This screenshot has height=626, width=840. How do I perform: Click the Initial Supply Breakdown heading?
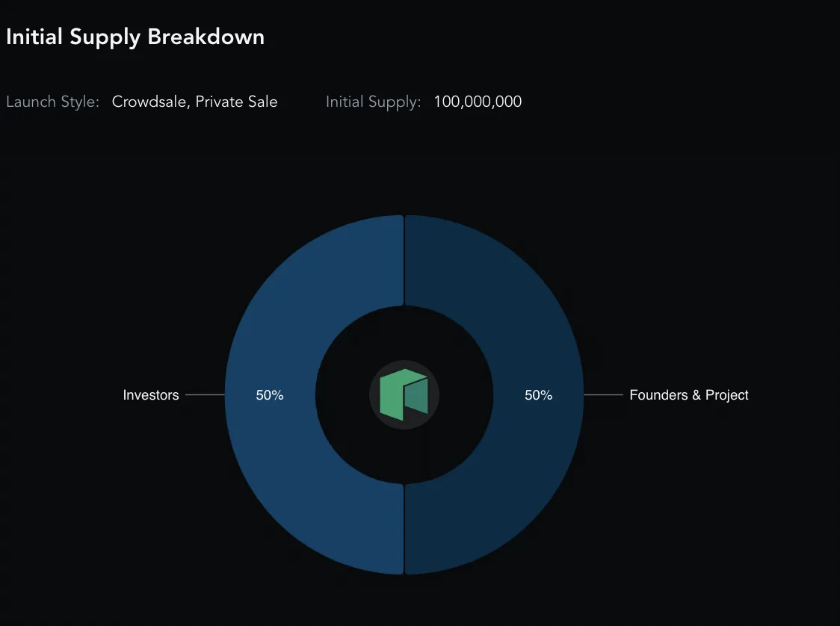coord(135,37)
